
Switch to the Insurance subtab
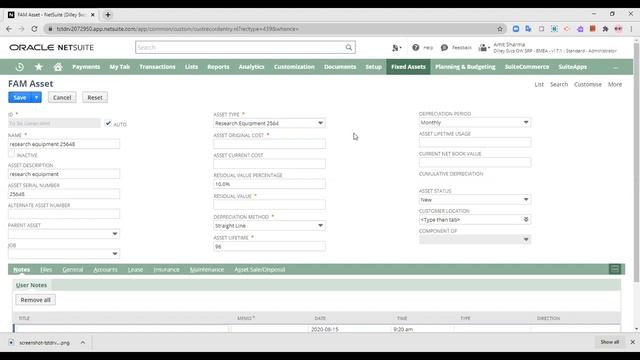(x=166, y=269)
